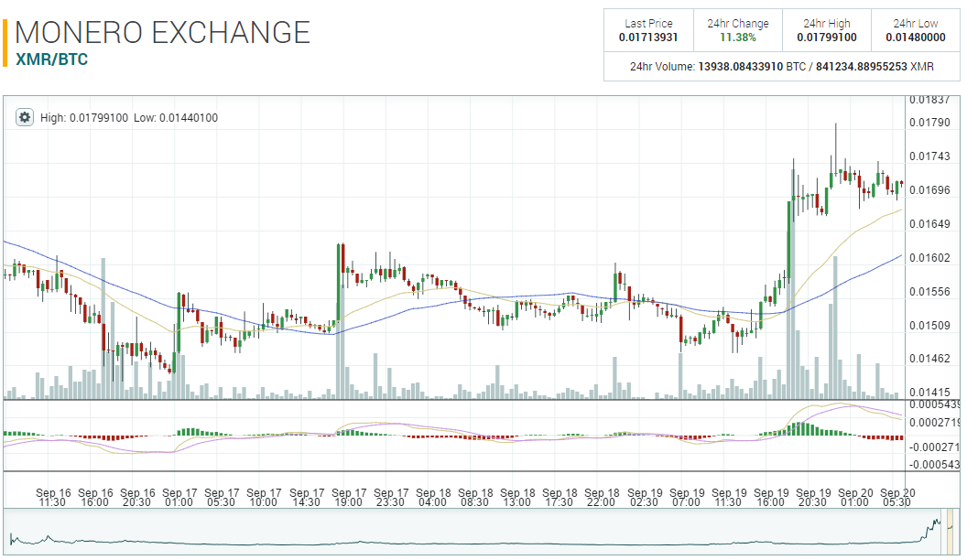Click the XMR/BTC pair label
Screen dimensions: 967x560
click(51, 59)
